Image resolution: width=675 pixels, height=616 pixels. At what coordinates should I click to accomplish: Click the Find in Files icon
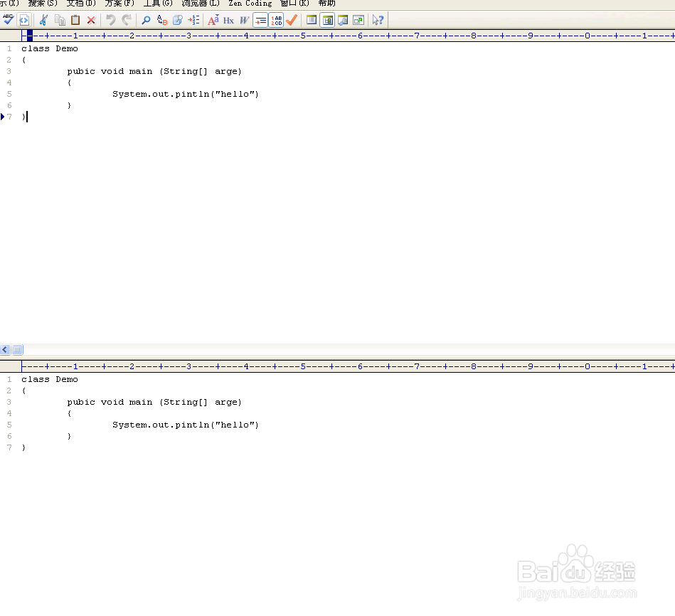click(177, 20)
